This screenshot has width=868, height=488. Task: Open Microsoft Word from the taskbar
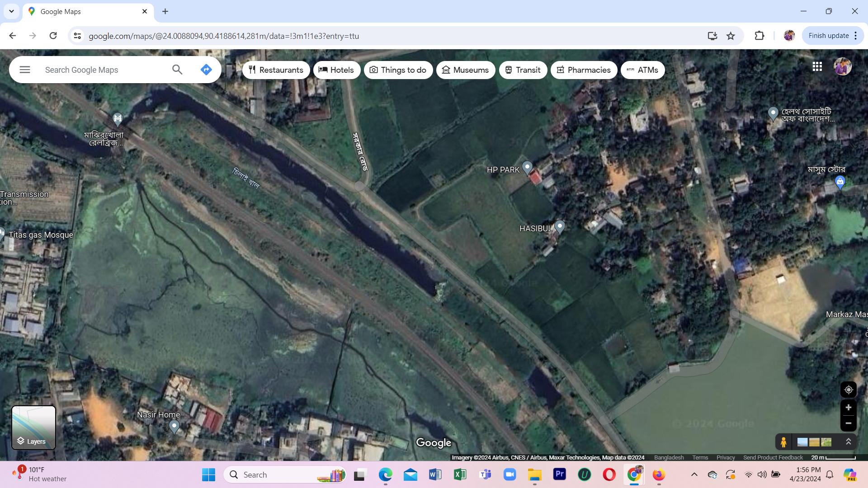[x=435, y=474]
